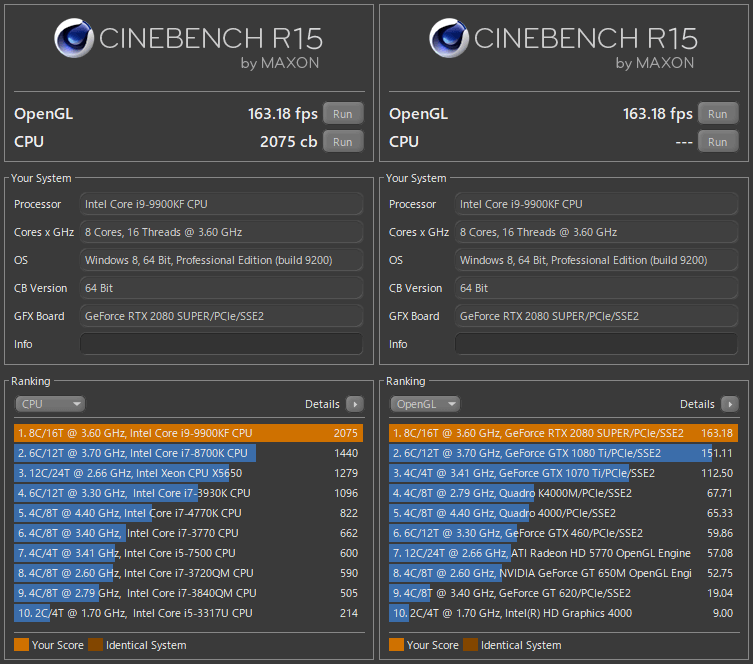This screenshot has height=664, width=753.
Task: Click the GFX Board field in right window
Action: [x=596, y=316]
